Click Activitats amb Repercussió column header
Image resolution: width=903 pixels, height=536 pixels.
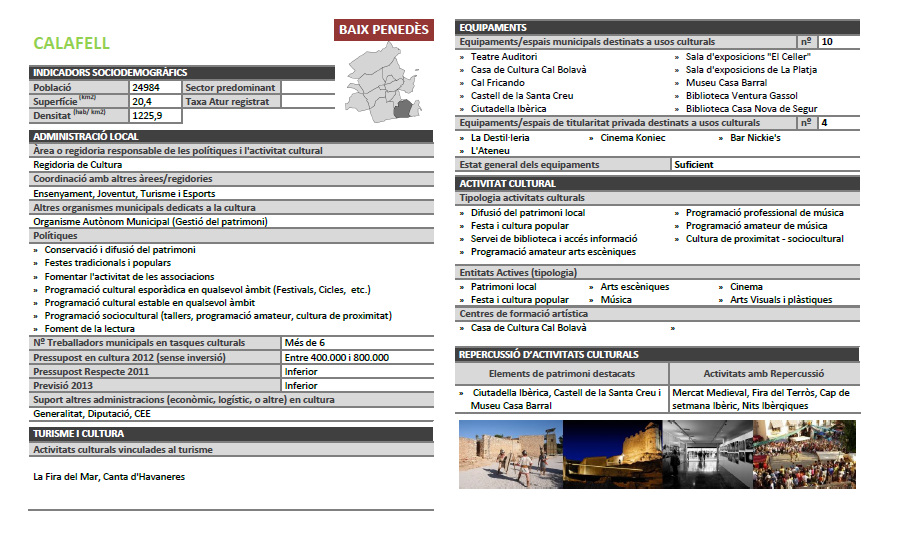tap(764, 374)
